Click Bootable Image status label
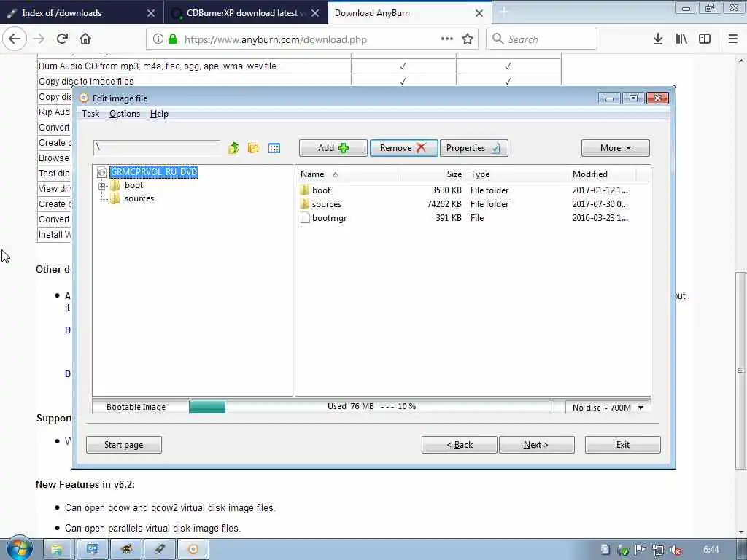Viewport: 747px width, 560px height. coord(136,407)
